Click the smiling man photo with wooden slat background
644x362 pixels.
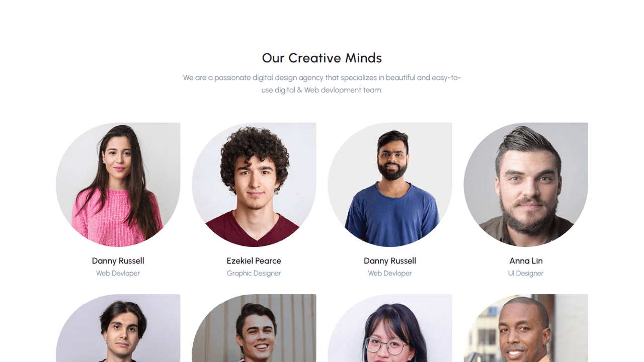254,328
